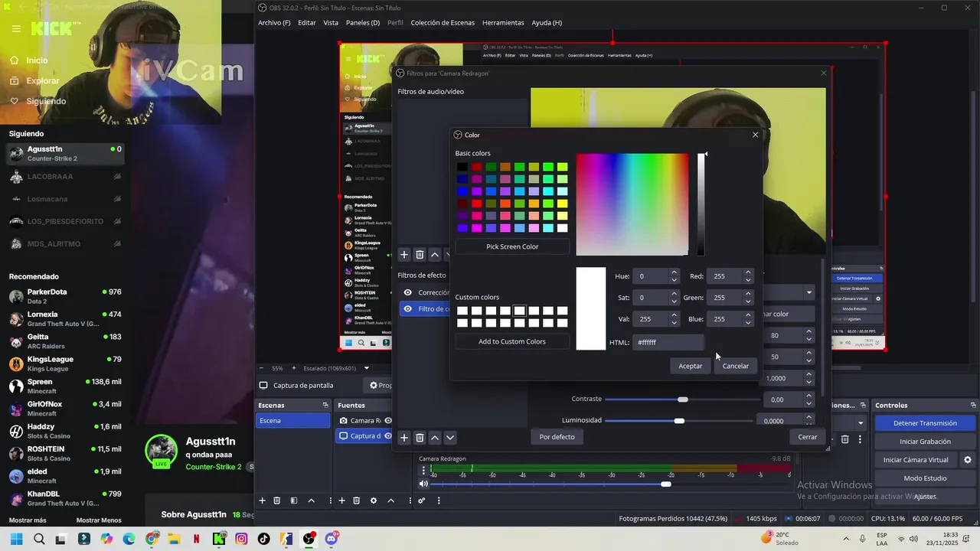Increase Hue value with up arrow
980x551 pixels.
point(674,272)
